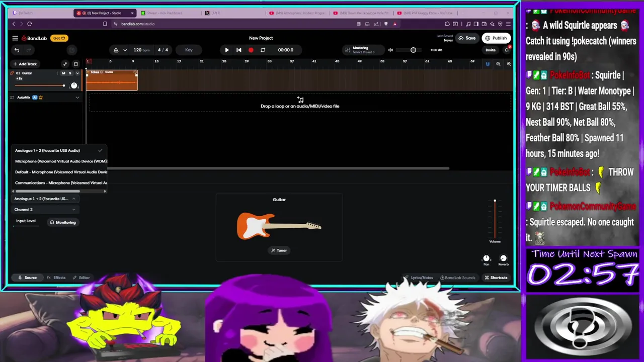Toggle snap-to-grid magnet

(x=487, y=64)
